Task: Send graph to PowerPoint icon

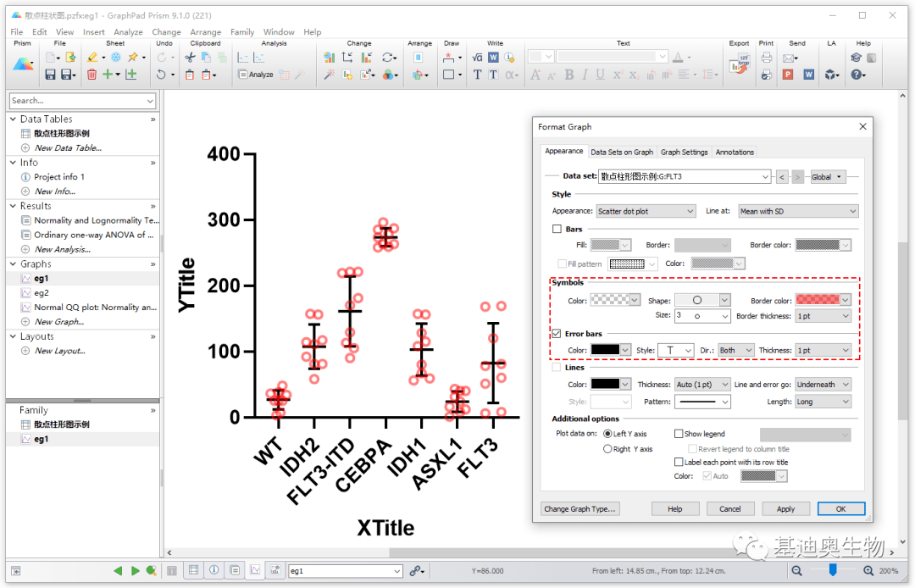Action: coord(788,75)
